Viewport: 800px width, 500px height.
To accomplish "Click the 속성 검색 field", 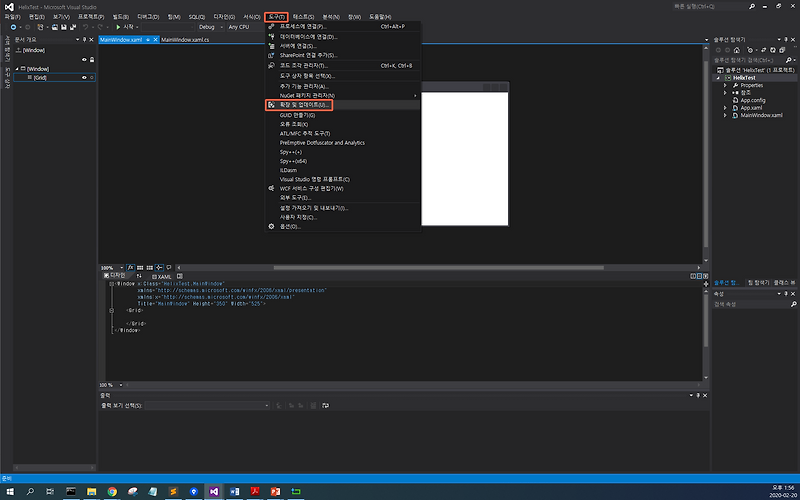I will (x=754, y=304).
